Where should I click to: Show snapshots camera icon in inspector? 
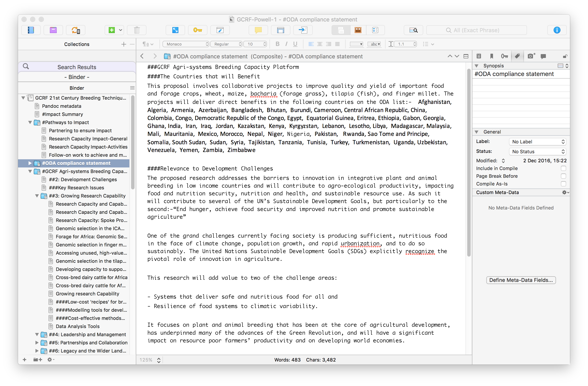(531, 56)
